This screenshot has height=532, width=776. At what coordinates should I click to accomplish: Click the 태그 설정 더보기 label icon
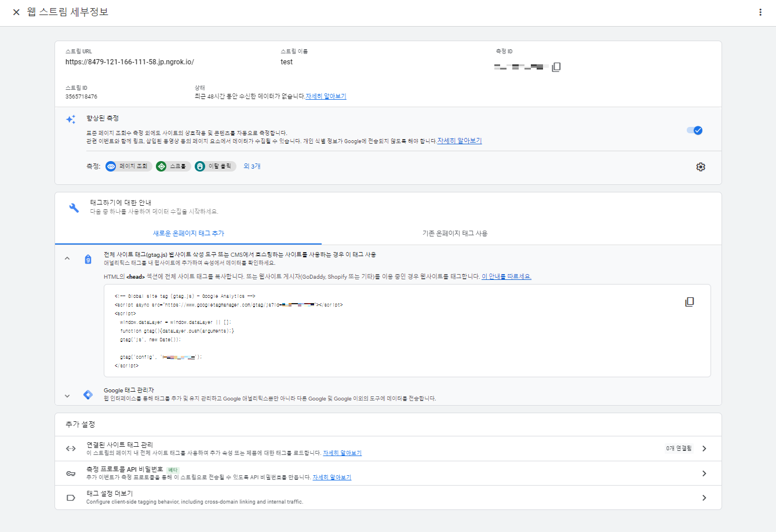point(71,498)
